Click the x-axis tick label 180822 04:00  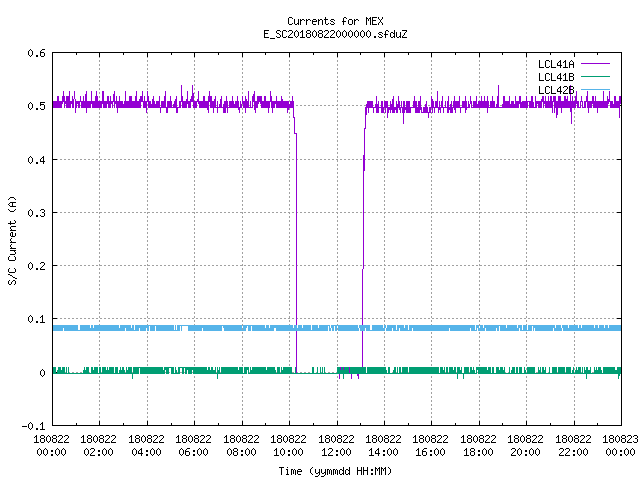(x=146, y=446)
